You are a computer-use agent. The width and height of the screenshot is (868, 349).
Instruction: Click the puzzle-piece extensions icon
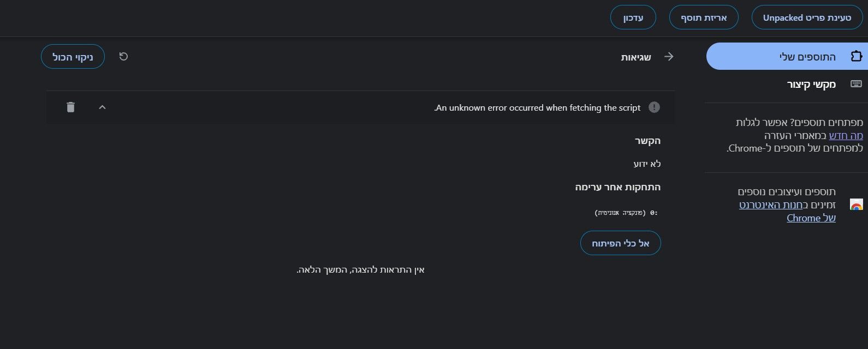tap(856, 56)
